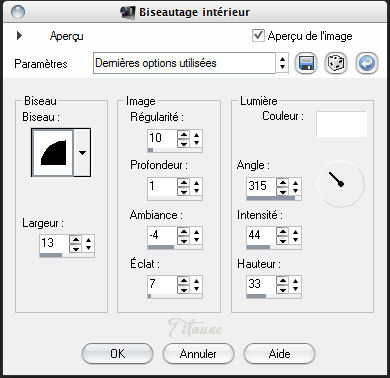The width and height of the screenshot is (390, 378).
Task: Expand the Aperçu preview triangle
Action: (x=19, y=35)
